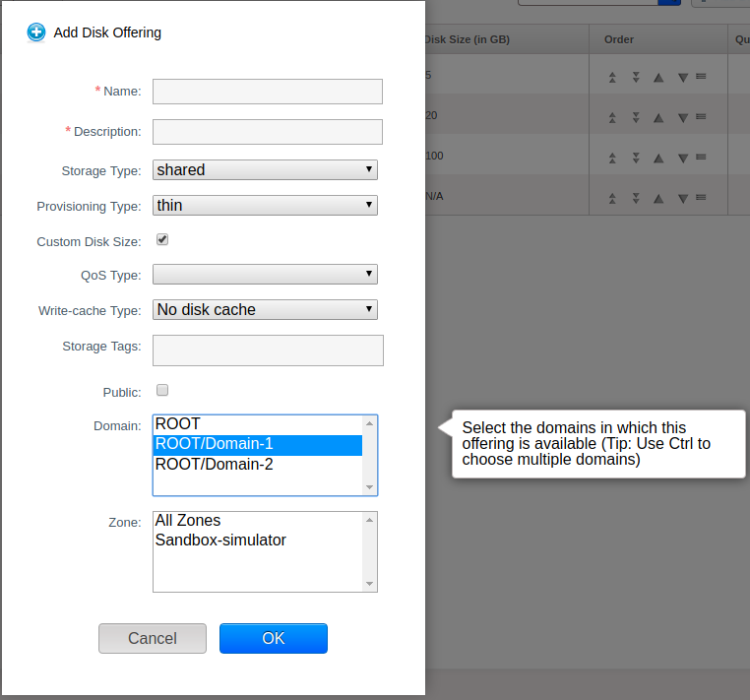Viewport: 750px width, 700px height.
Task: Click Zone list scroll down arrow
Action: point(369,584)
